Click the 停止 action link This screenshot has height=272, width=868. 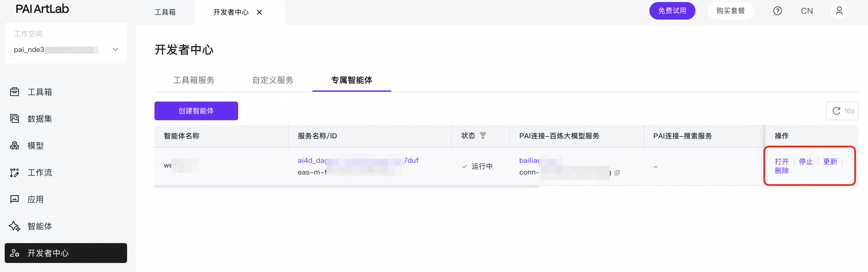tap(805, 162)
